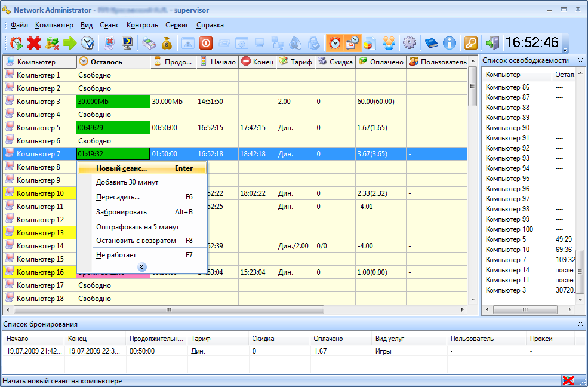Viewport: 588px width, 387px height.
Task: Click the connection status icon in status bar
Action: pos(568,381)
